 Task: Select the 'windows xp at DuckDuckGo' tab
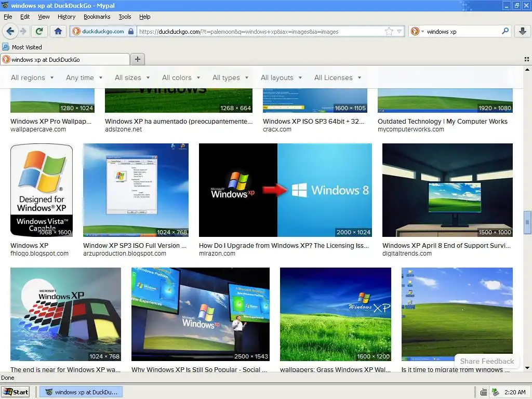[x=65, y=59]
